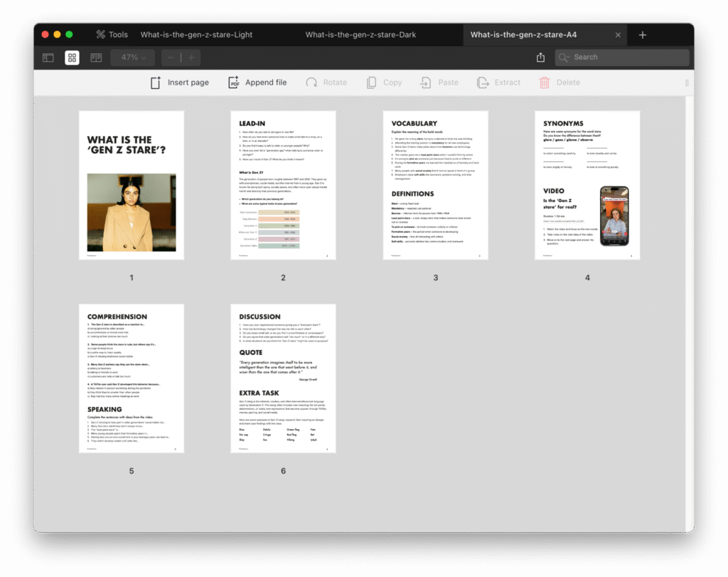The height and width of the screenshot is (577, 728).
Task: Toggle the page thumbnails grid view
Action: click(73, 58)
